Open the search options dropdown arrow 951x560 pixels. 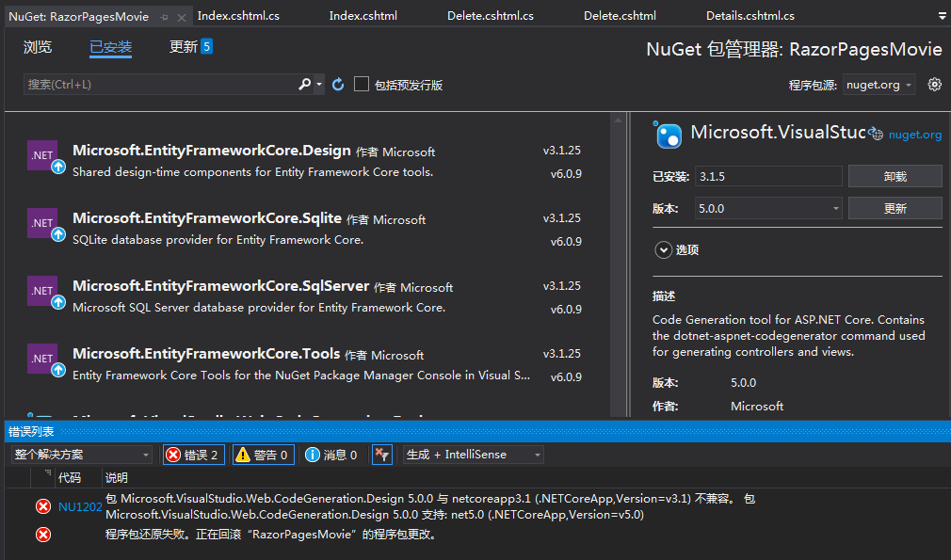click(x=319, y=85)
